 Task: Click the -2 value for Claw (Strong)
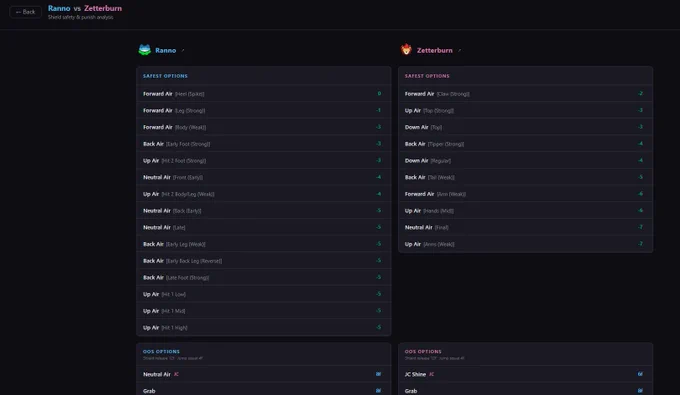click(x=641, y=94)
